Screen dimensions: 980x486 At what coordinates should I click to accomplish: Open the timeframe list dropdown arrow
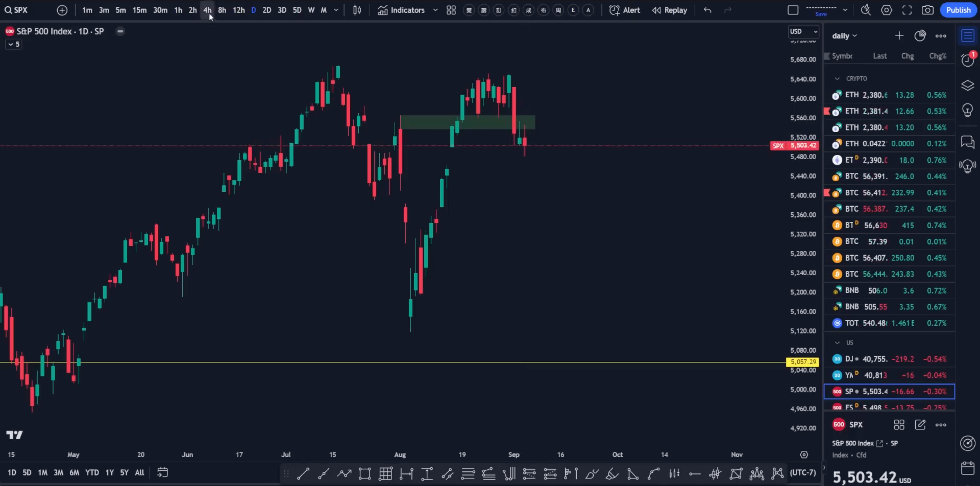coord(336,10)
